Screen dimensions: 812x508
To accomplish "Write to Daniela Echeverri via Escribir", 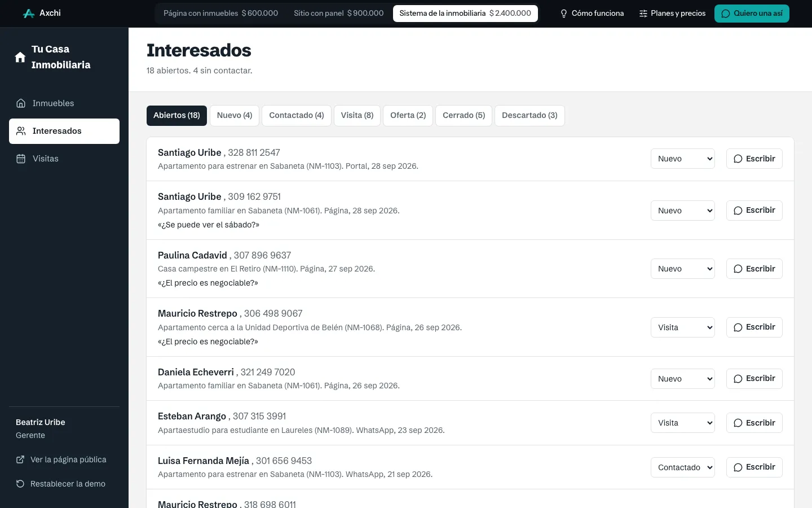I will pyautogui.click(x=754, y=379).
